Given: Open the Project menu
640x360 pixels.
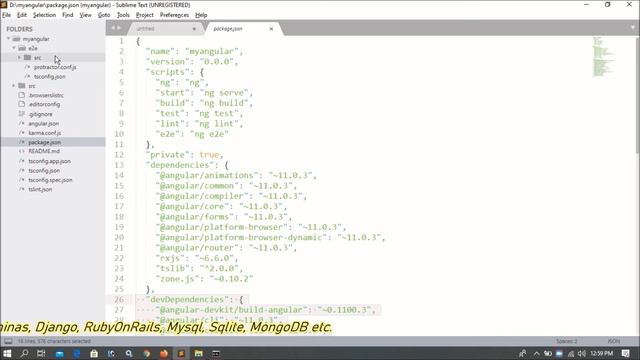Looking at the screenshot, I should click(x=144, y=15).
